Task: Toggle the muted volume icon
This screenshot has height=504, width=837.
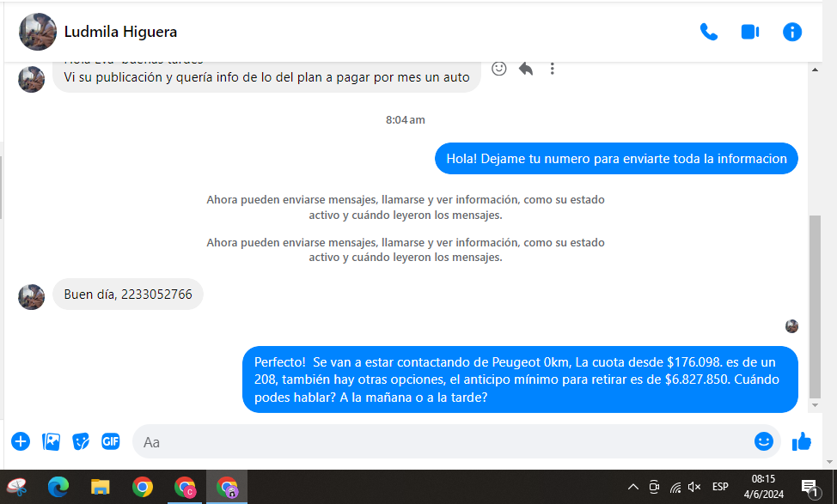Action: [694, 487]
